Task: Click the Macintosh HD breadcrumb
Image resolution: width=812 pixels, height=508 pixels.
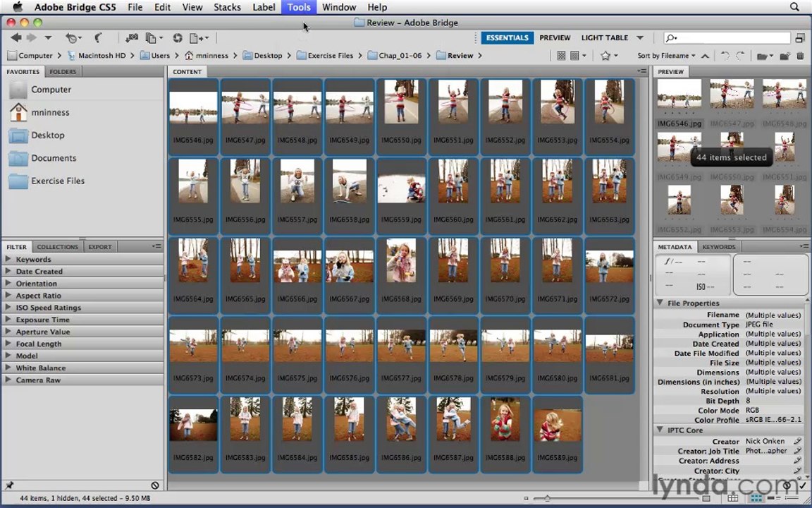Action: (97, 56)
